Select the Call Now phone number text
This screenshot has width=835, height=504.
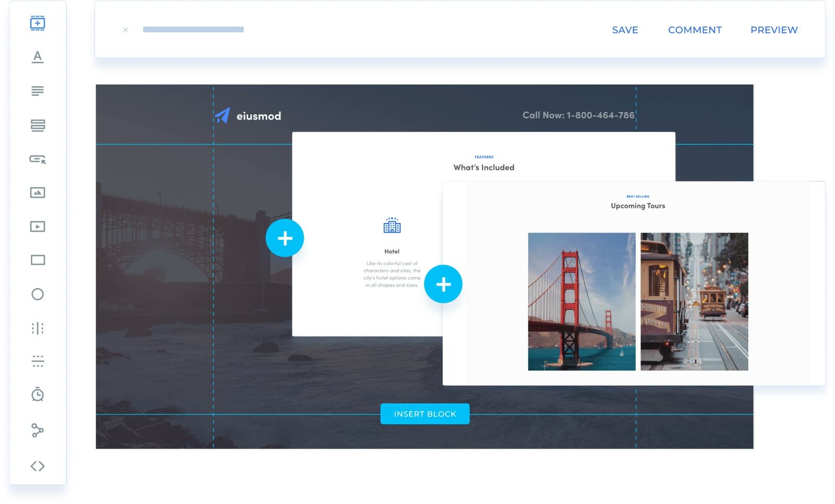click(x=578, y=115)
